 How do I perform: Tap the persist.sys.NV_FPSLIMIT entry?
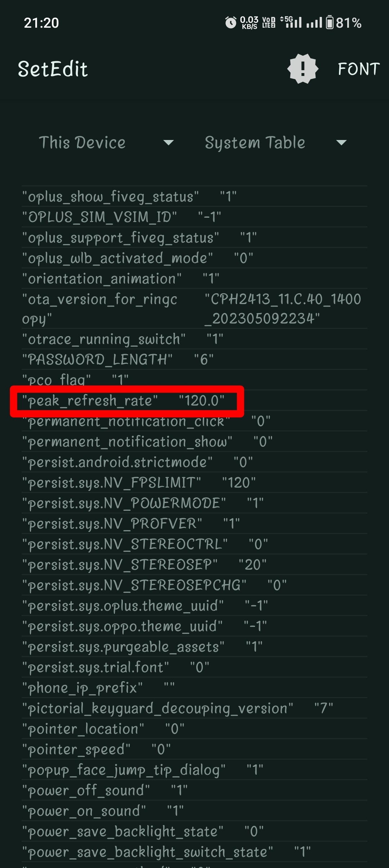tap(112, 483)
